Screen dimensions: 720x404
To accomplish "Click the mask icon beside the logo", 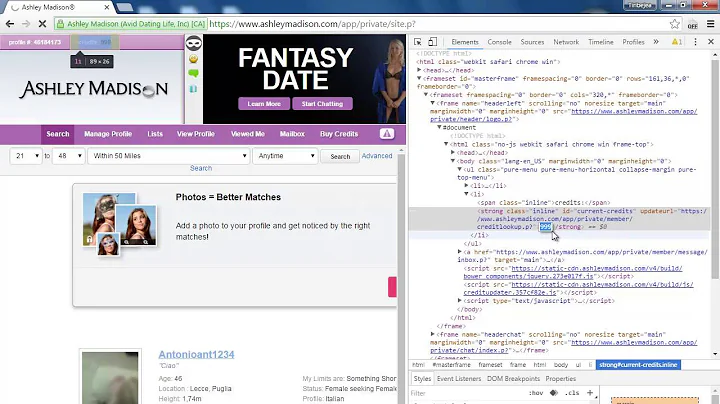I will coord(194,43).
